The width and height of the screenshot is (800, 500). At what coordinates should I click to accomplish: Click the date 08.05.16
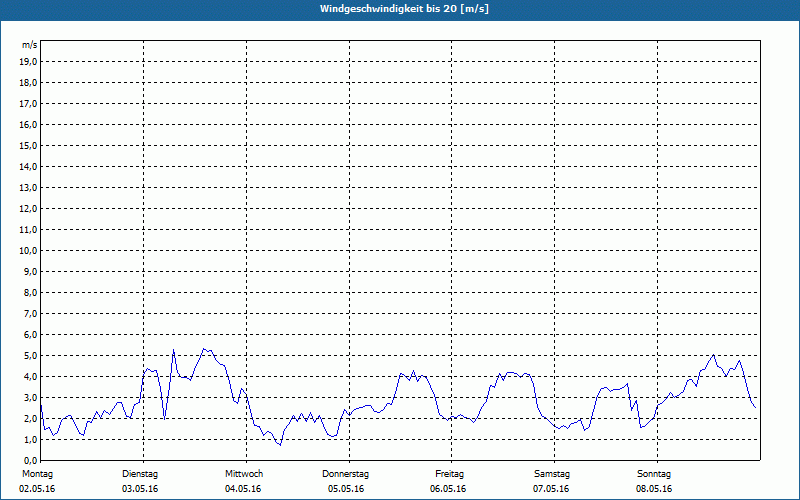654,489
